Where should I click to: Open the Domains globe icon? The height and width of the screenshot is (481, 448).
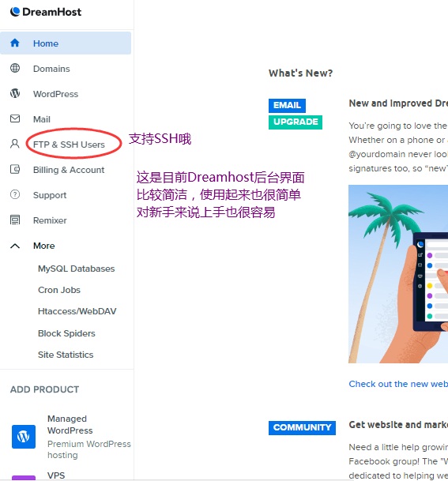click(15, 68)
